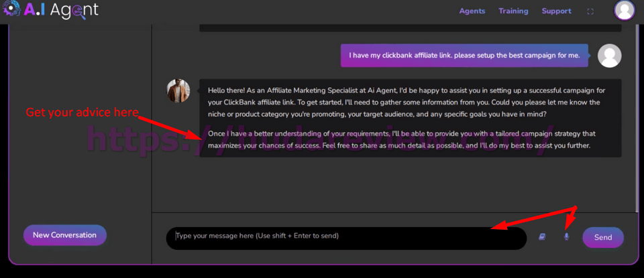Select the user message about clickbank link
644x278 pixels.
pyautogui.click(x=464, y=56)
